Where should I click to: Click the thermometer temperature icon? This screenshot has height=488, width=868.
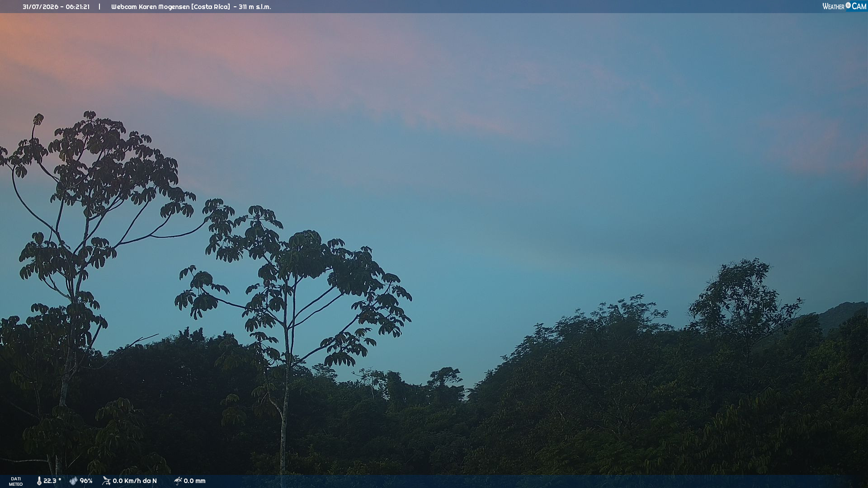point(39,481)
